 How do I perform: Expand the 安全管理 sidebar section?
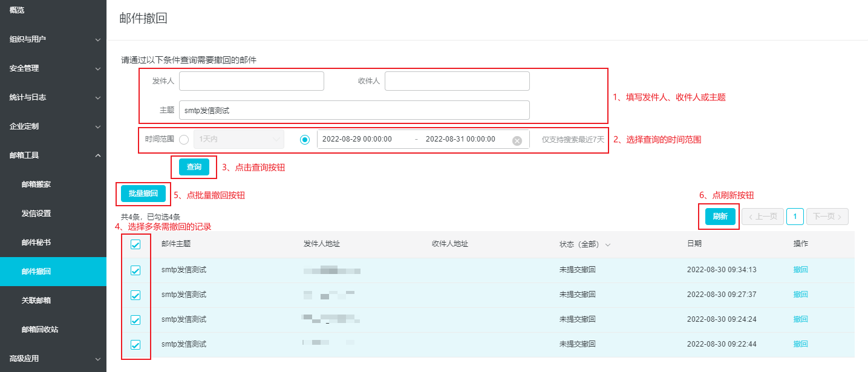coord(53,68)
